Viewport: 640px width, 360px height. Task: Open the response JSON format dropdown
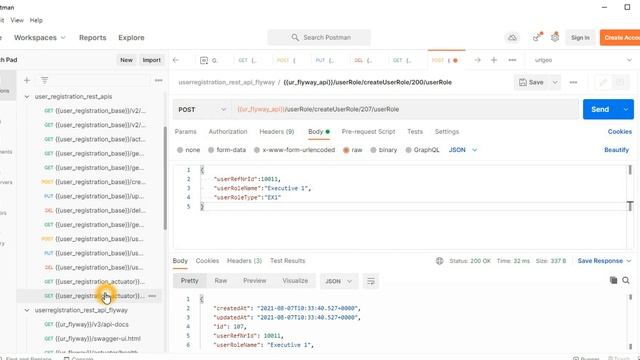338,281
